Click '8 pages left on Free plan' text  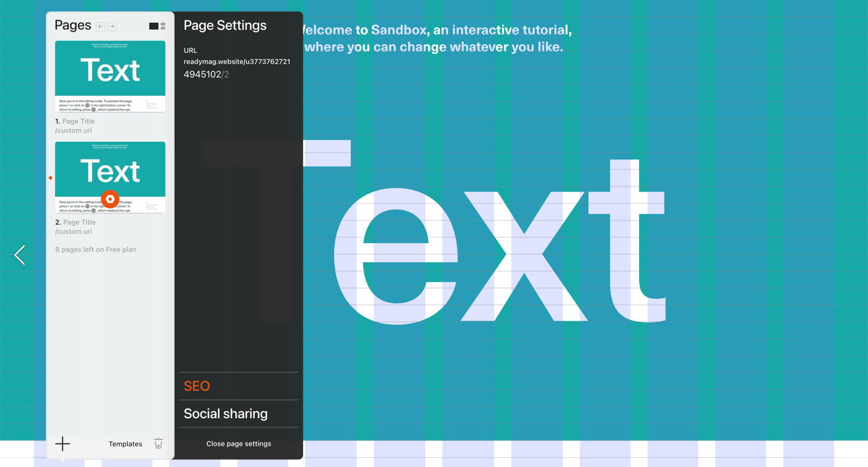[x=96, y=250]
